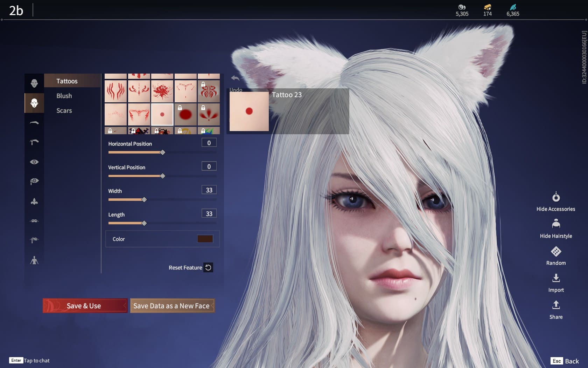This screenshot has width=588, height=368.
Task: Click the Length value field
Action: 209,213
